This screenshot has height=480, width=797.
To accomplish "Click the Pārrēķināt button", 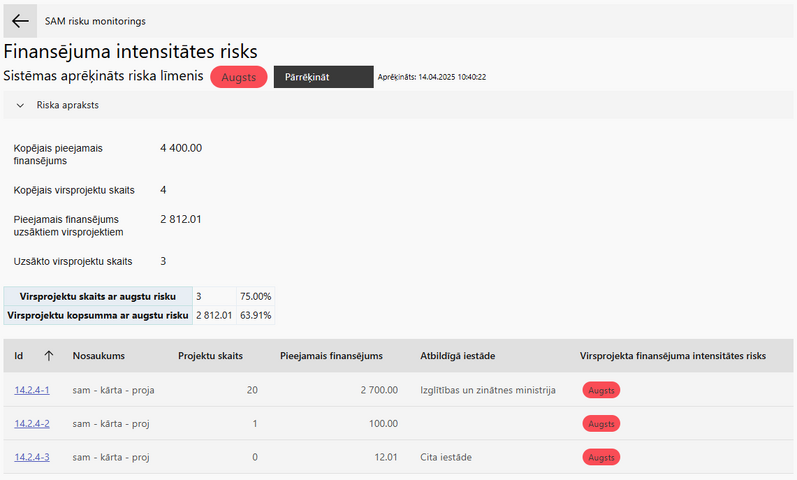I will 323,77.
